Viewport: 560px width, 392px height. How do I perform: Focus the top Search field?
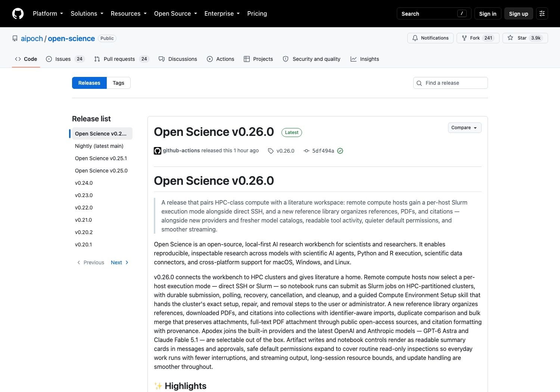point(434,13)
